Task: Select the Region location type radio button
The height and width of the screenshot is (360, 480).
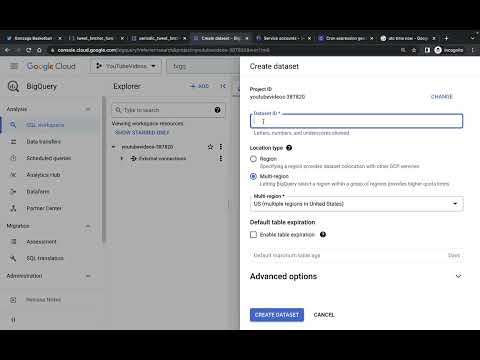Action: (x=253, y=159)
